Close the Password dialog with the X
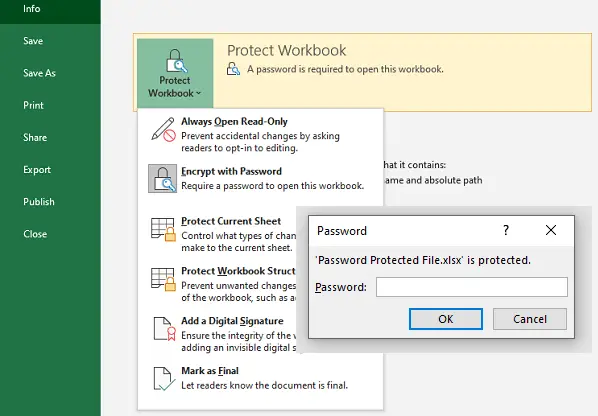598x416 pixels. (551, 230)
